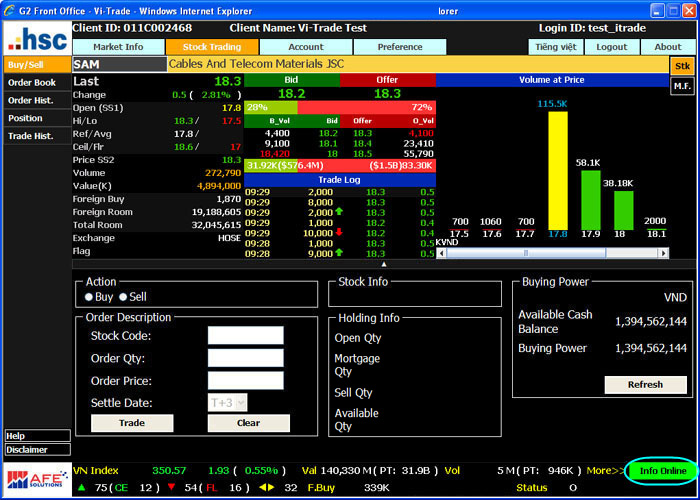
Task: Open Position in the sidebar
Action: 38,118
